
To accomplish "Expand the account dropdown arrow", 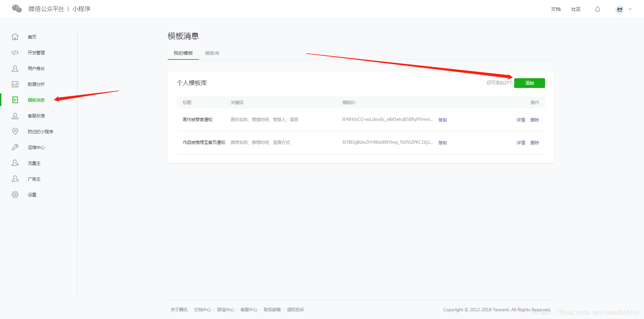I will click(x=630, y=9).
